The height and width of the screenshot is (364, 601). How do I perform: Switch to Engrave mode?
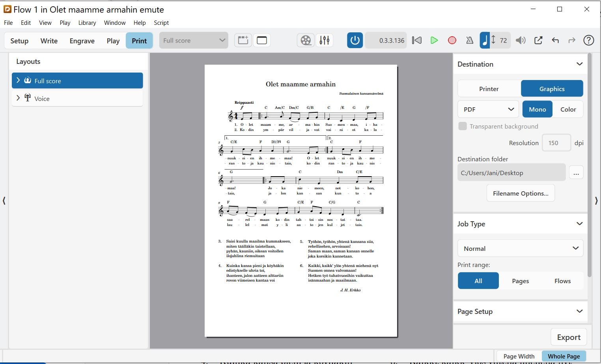(x=82, y=41)
